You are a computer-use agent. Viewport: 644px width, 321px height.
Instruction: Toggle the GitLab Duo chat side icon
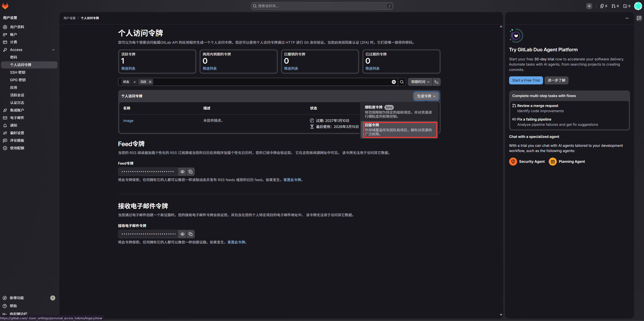pos(639,18)
